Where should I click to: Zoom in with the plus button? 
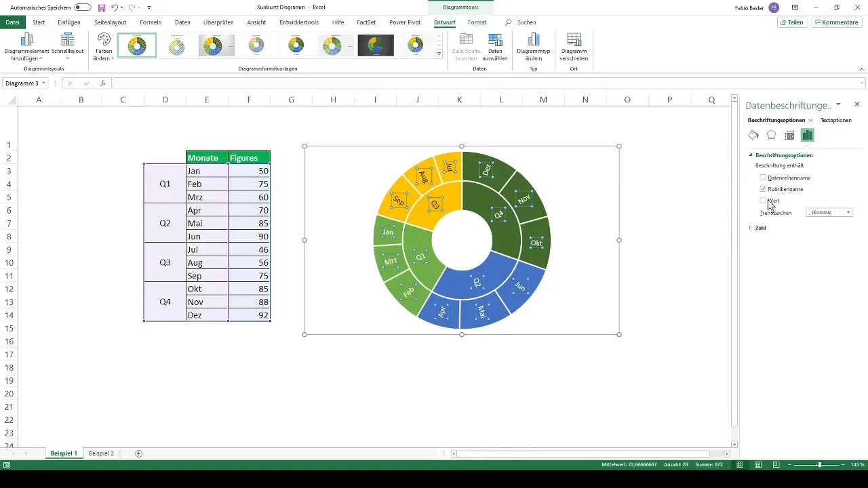coord(844,464)
